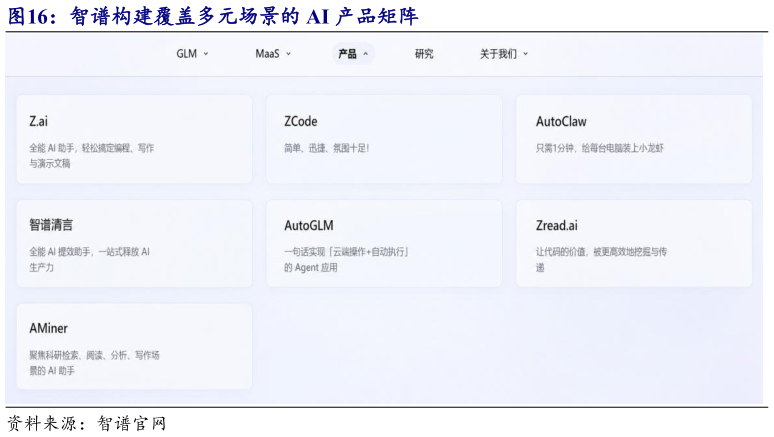The height and width of the screenshot is (437, 774).
Task: Collapse the 产品 products menu
Action: point(353,54)
